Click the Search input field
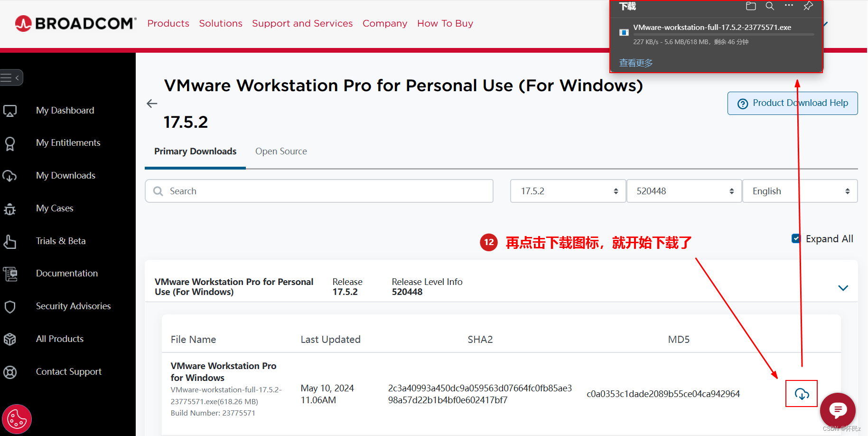868x436 pixels. [319, 191]
